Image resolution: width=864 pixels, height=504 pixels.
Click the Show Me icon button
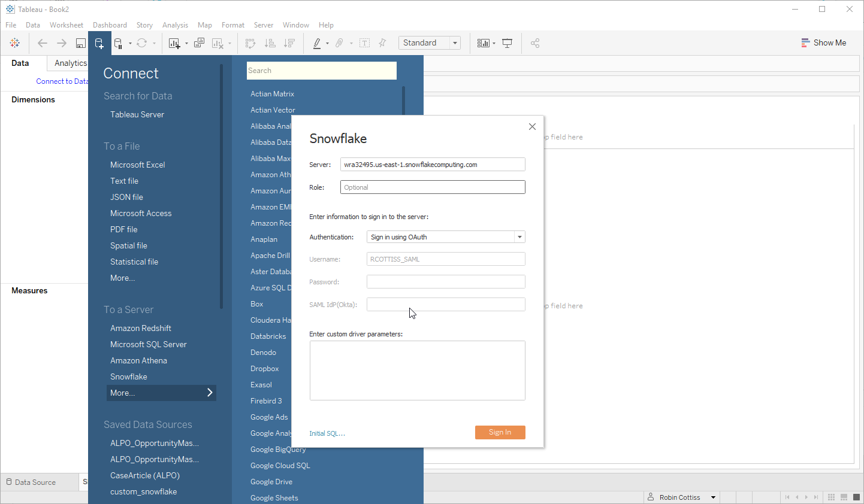pyautogui.click(x=824, y=43)
